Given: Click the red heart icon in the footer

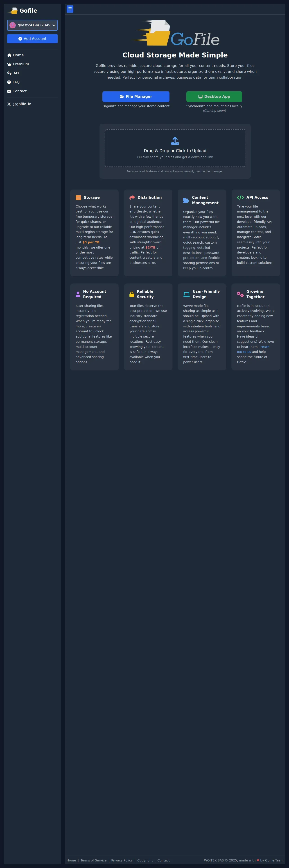Looking at the screenshot, I should pos(258,861).
